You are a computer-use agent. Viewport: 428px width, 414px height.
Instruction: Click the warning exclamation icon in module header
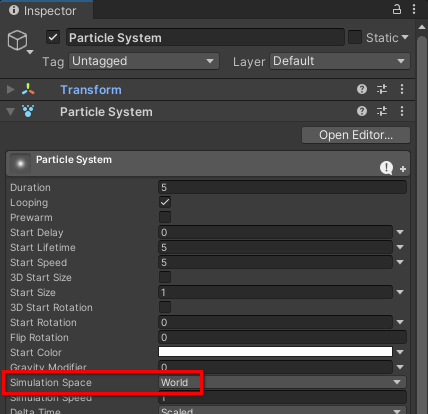[x=386, y=168]
